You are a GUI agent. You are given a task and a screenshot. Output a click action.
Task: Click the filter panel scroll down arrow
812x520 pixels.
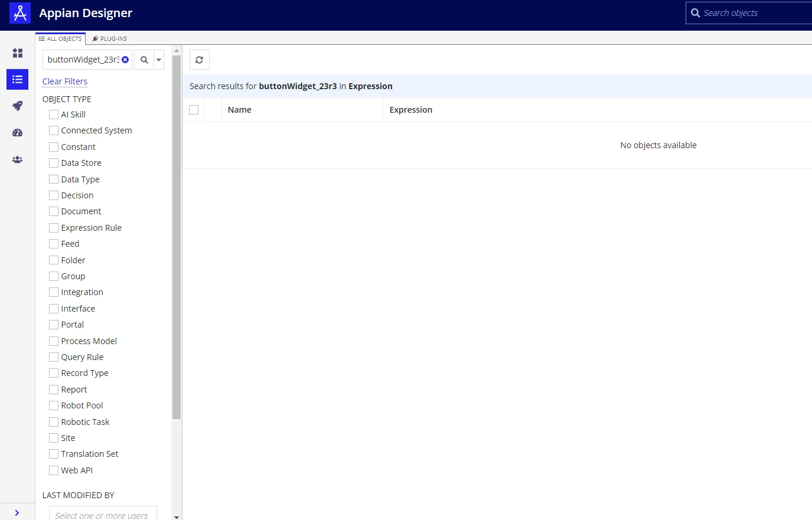(177, 516)
